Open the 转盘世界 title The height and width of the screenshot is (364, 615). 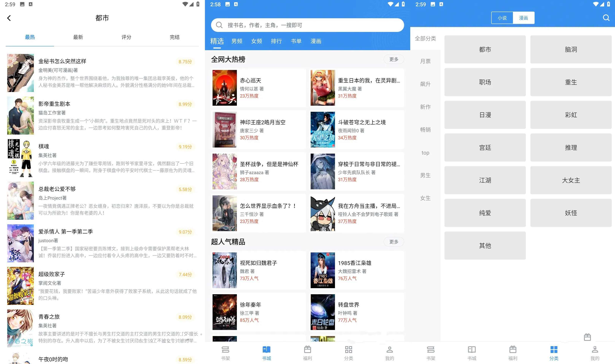pos(348,305)
